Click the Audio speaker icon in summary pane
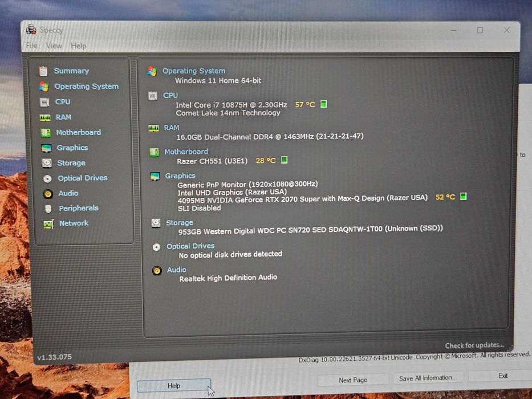This screenshot has width=532, height=399. click(157, 270)
